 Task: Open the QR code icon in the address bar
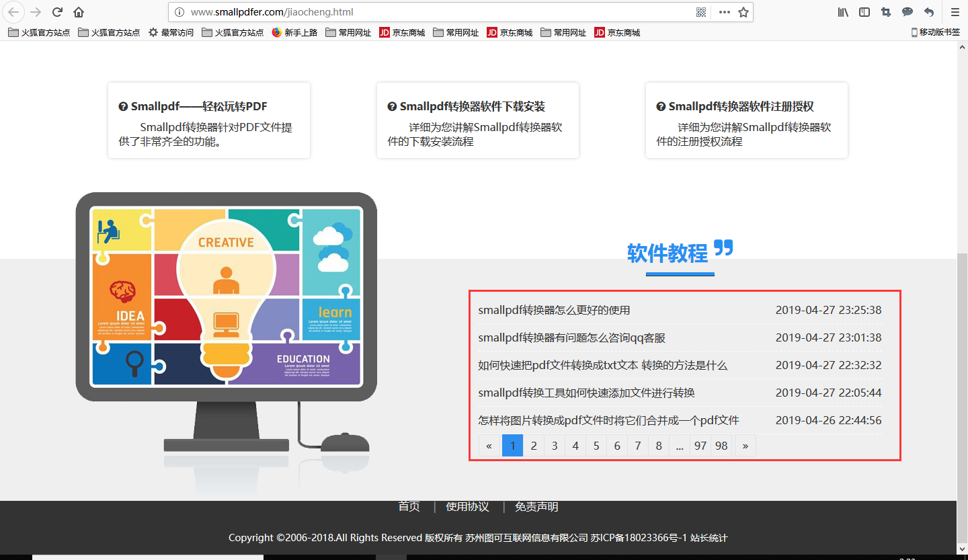[x=701, y=12]
